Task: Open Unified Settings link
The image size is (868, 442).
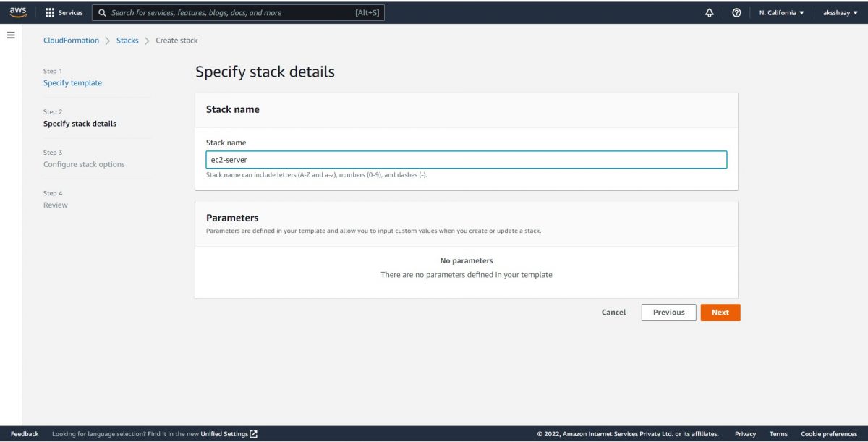Action: (x=224, y=434)
